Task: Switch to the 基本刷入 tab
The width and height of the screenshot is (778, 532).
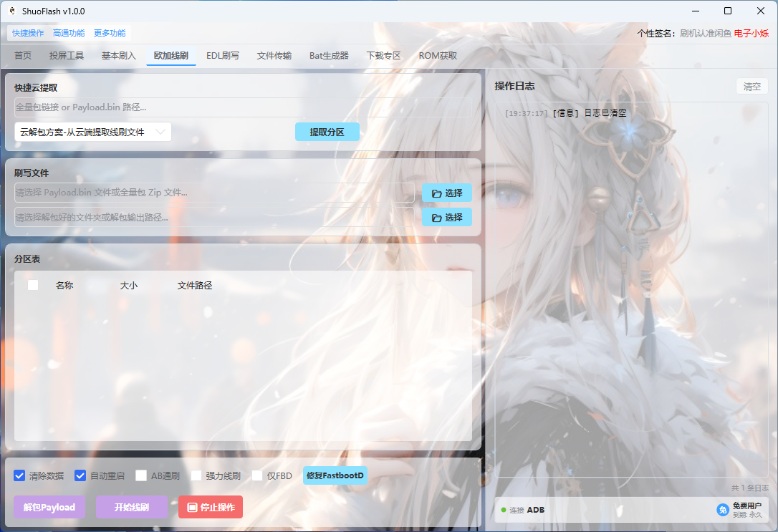Action: (119, 56)
